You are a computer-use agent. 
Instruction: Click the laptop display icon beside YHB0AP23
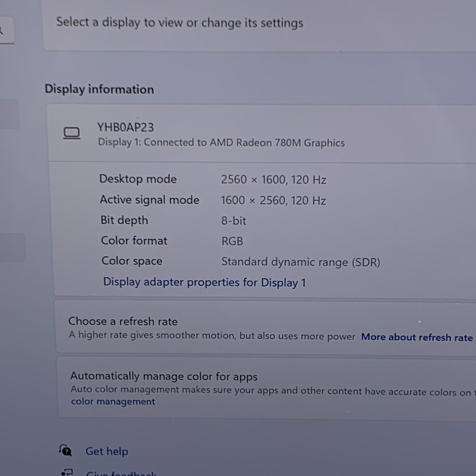pos(72,133)
